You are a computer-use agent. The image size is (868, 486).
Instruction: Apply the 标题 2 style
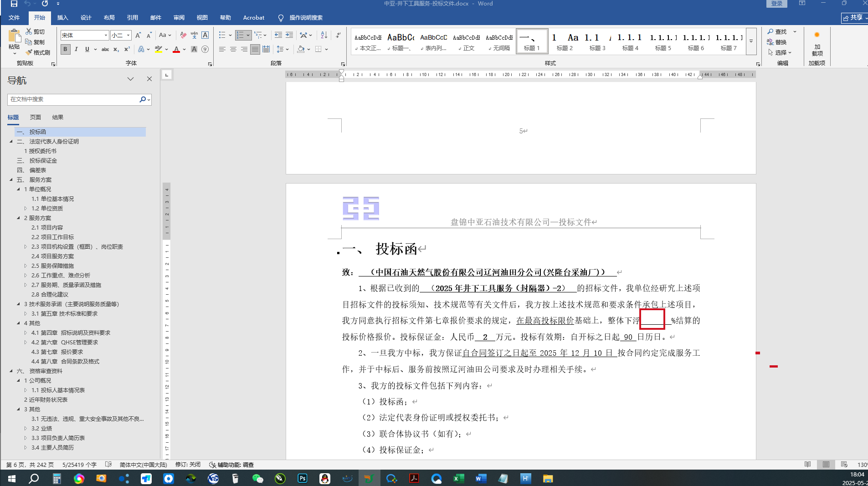tap(565, 41)
